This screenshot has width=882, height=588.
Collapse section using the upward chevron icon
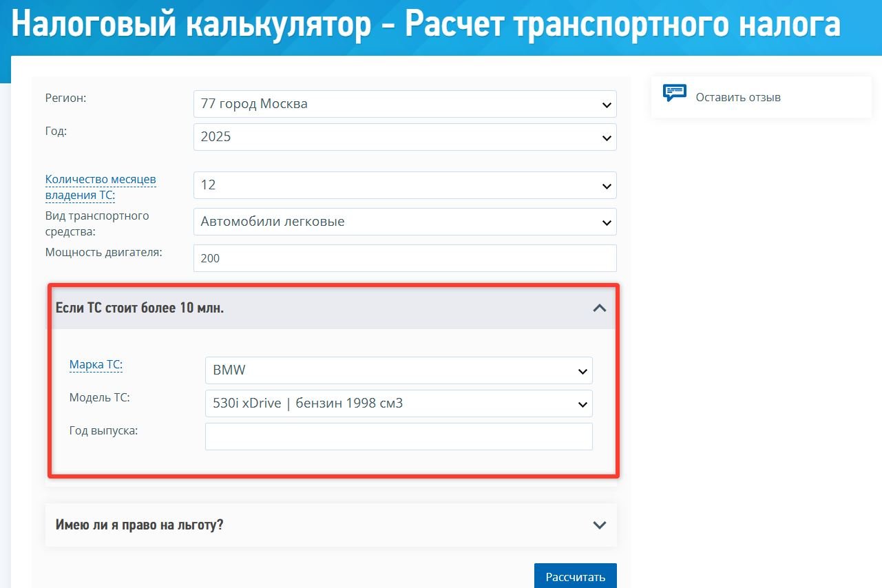[600, 308]
